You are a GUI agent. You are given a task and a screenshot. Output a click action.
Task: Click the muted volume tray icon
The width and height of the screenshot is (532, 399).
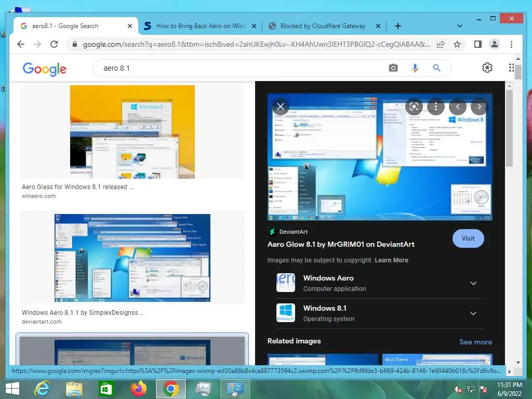click(458, 389)
